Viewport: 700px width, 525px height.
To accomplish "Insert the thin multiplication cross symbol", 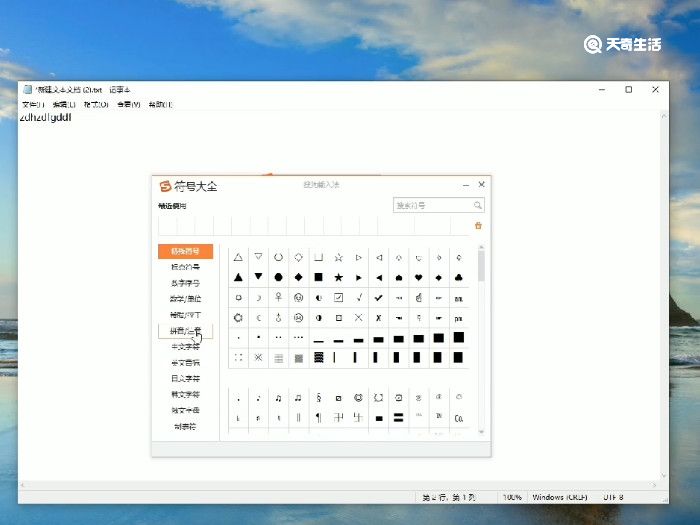I will pyautogui.click(x=358, y=318).
